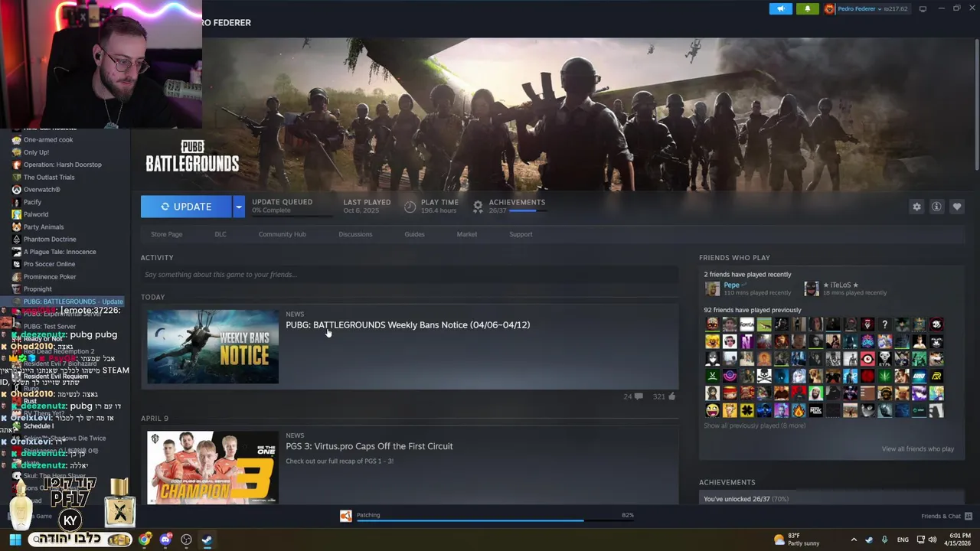Open weather widget showing 83°F
This screenshot has width=980, height=551.
[x=796, y=540]
